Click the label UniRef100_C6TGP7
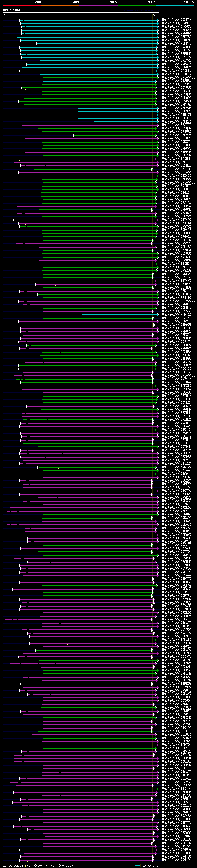 (x=177, y=220)
